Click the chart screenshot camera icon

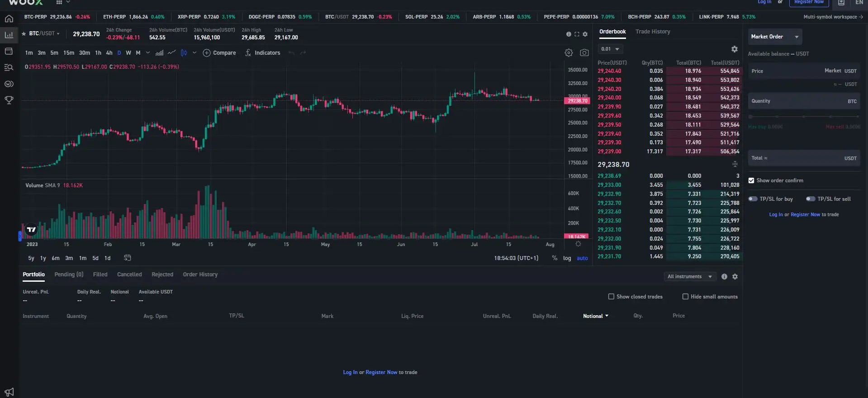tap(584, 53)
